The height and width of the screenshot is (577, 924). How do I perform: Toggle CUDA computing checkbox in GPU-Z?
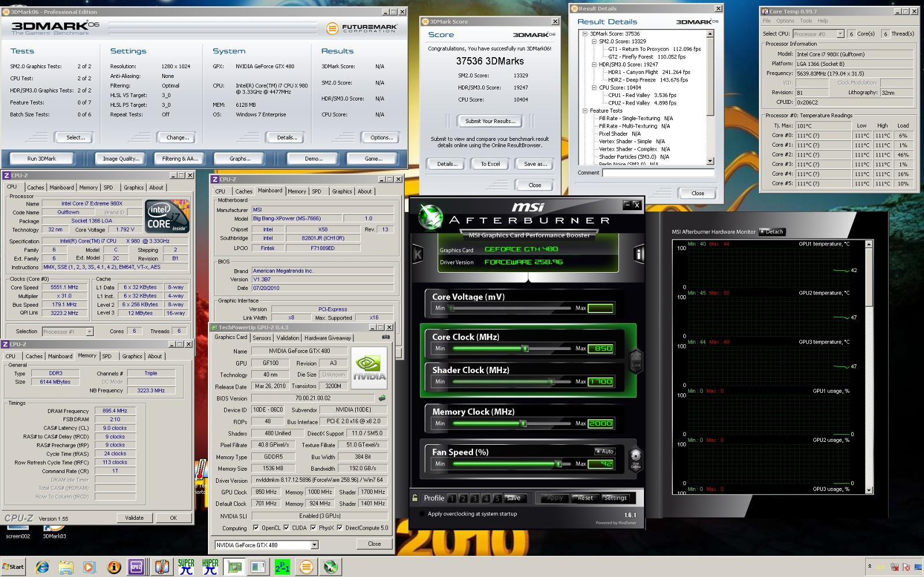pos(286,528)
